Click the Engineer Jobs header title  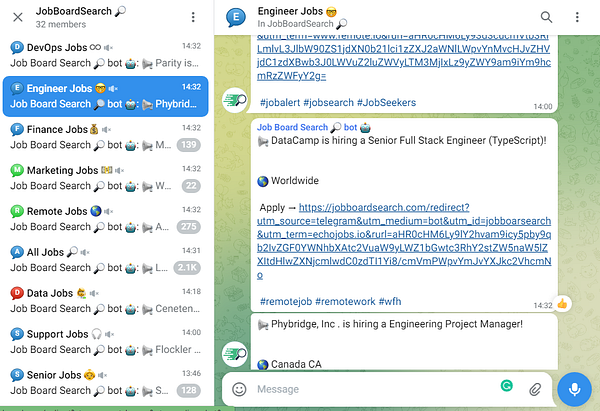[297, 11]
